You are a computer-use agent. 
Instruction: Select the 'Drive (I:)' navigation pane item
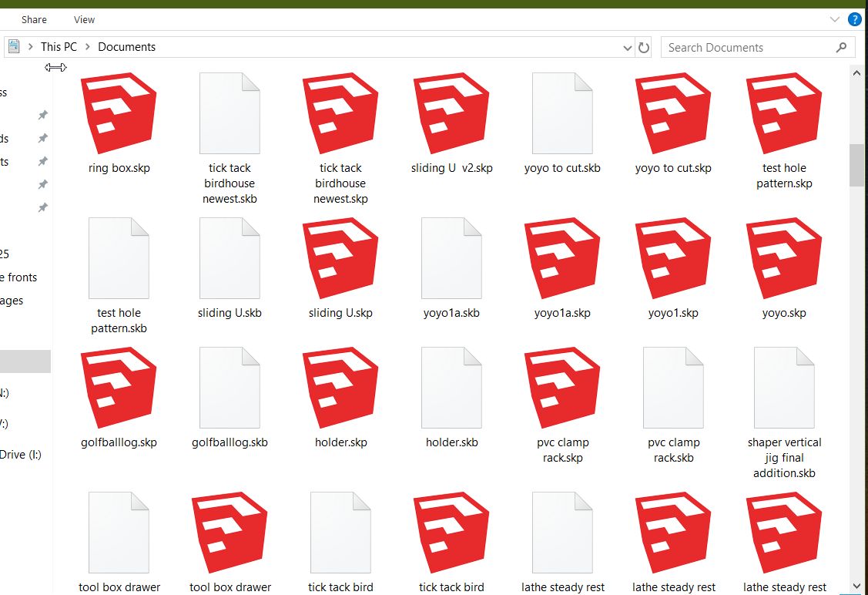21,454
